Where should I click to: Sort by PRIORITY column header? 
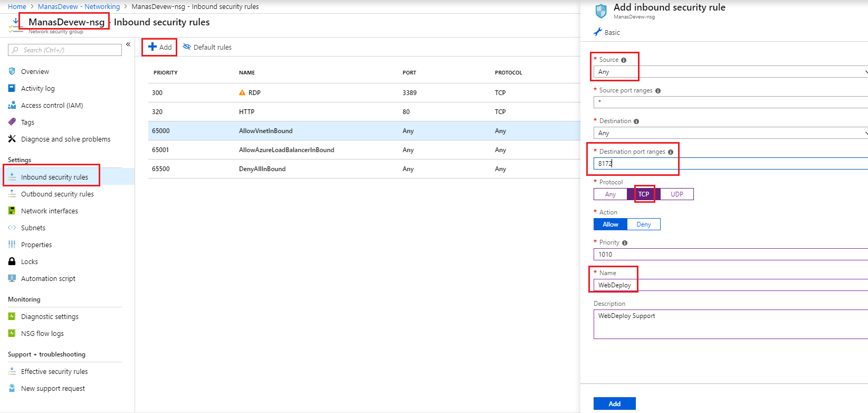click(x=165, y=72)
